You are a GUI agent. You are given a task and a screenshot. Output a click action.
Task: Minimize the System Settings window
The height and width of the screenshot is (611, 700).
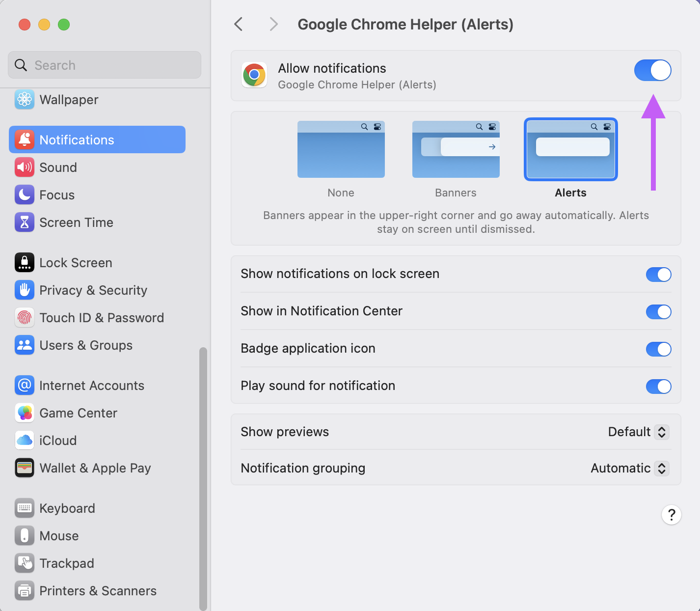tap(44, 24)
